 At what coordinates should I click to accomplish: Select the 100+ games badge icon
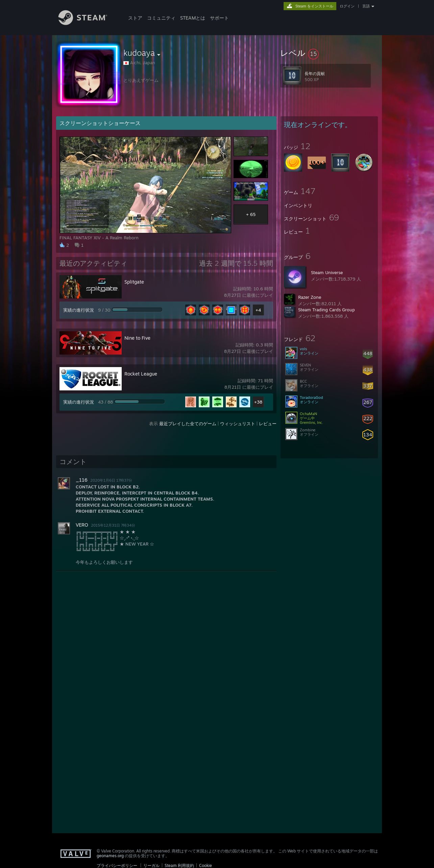(317, 163)
